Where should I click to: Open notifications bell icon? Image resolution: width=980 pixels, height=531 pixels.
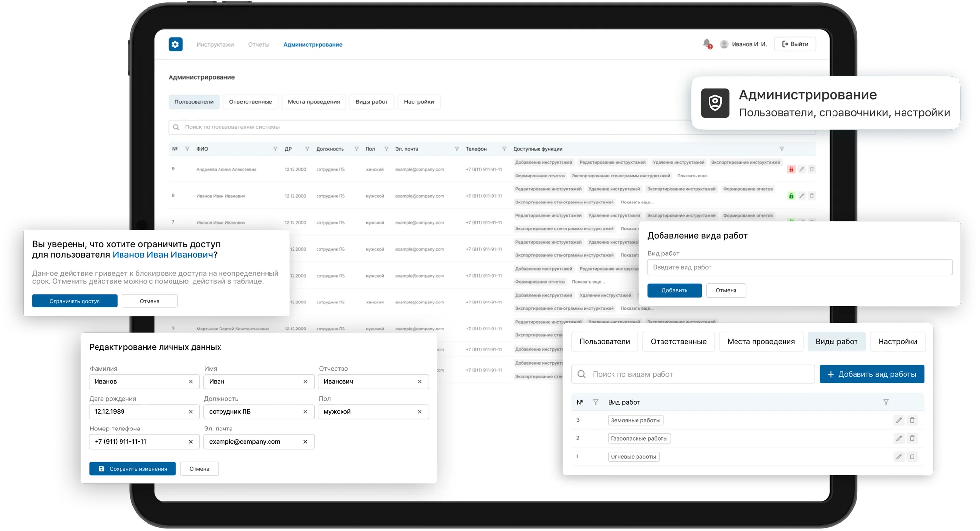pyautogui.click(x=707, y=44)
